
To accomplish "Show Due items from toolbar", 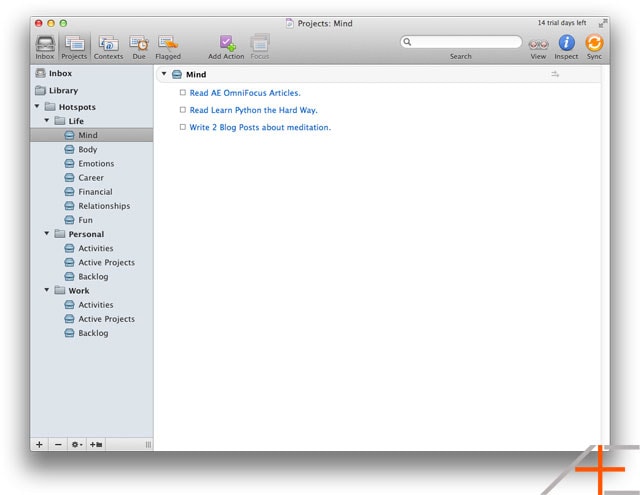I will [139, 43].
